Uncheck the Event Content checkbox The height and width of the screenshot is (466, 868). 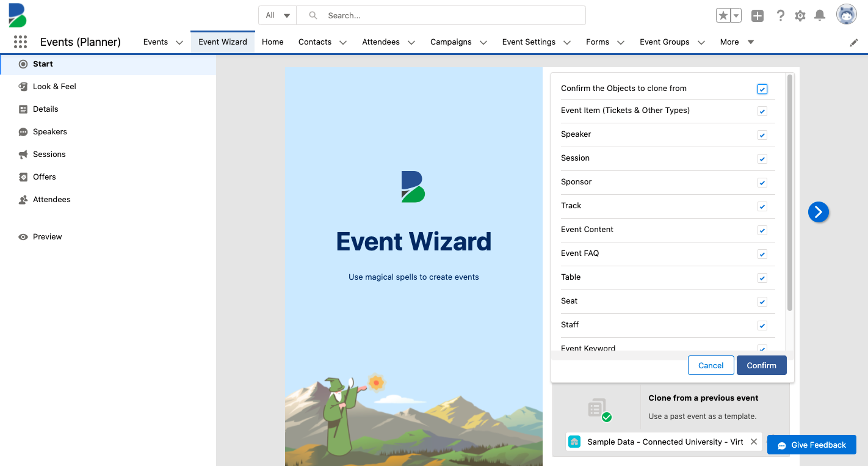click(x=762, y=230)
